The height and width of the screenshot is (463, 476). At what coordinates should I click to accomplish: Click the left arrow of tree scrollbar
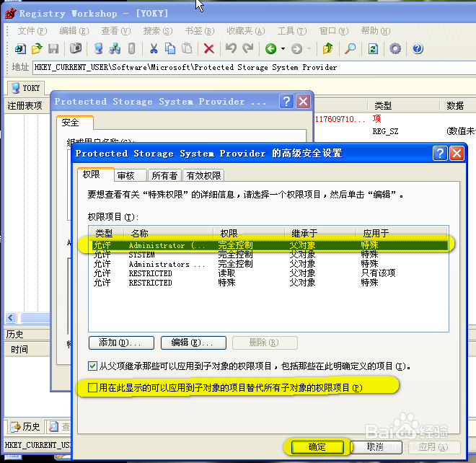click(x=11, y=318)
